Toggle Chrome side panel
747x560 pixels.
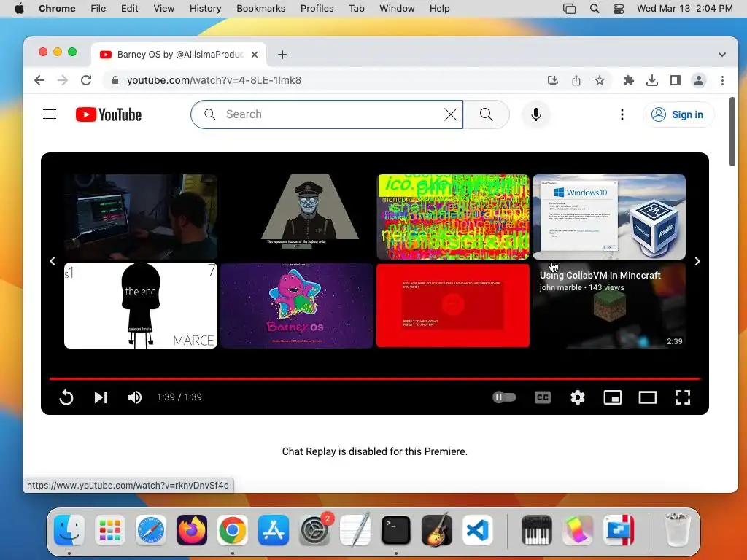(x=675, y=80)
